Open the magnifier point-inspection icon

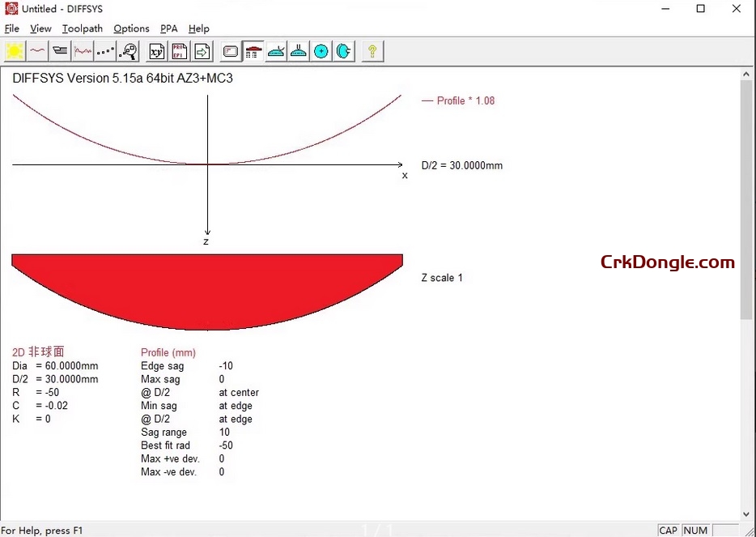coord(127,50)
